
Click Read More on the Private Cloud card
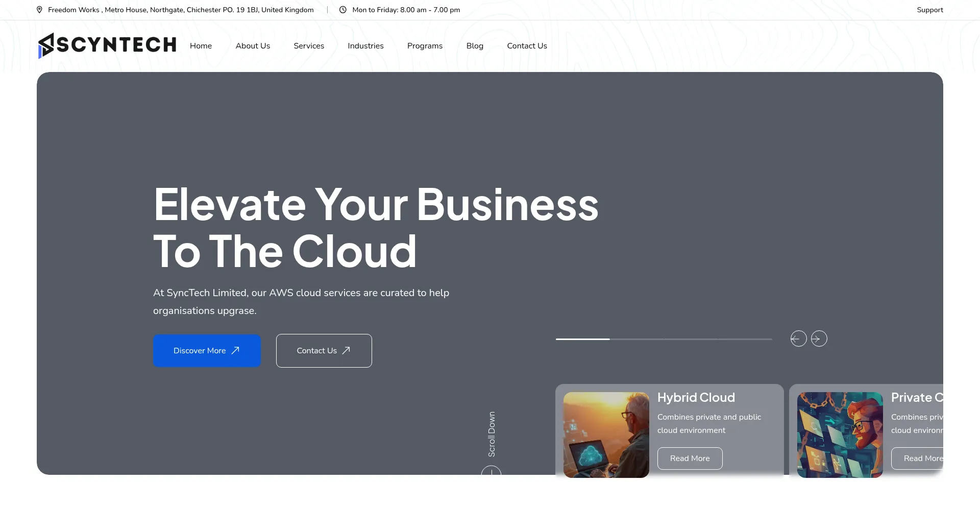coord(922,458)
